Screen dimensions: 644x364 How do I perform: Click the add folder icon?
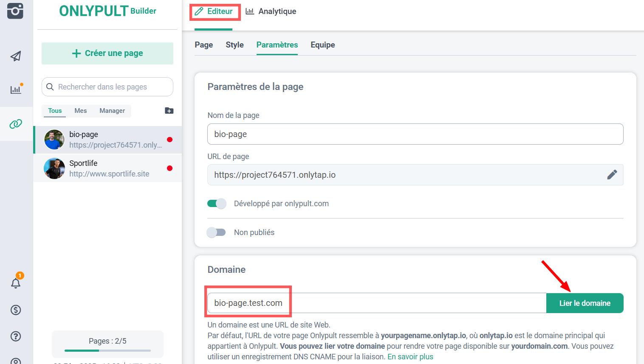tap(169, 111)
